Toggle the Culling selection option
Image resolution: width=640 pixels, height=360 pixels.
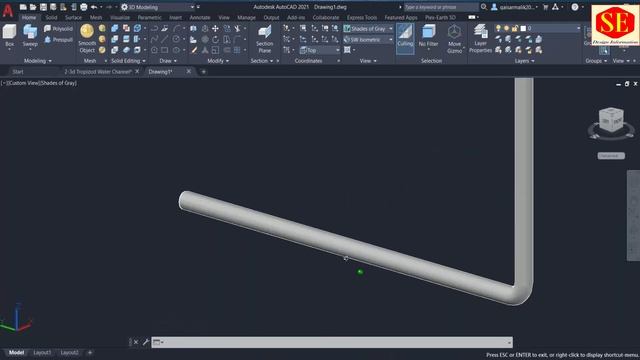click(x=405, y=38)
